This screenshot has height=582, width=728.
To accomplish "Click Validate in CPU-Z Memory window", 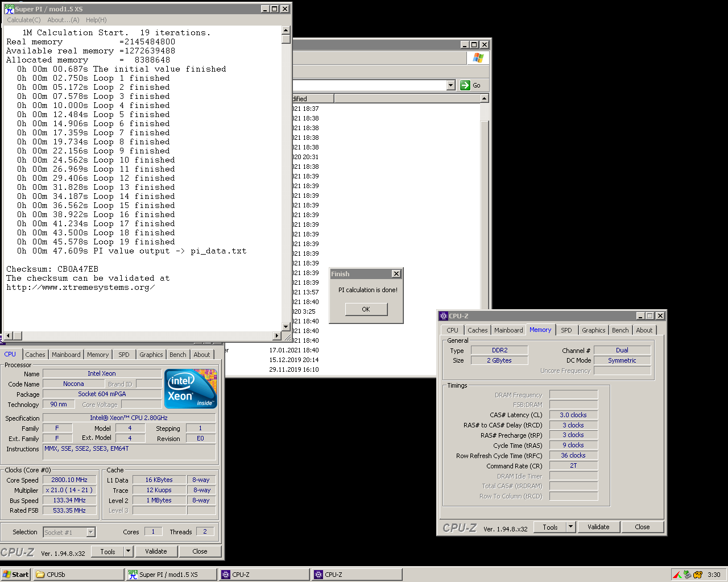I will click(598, 527).
